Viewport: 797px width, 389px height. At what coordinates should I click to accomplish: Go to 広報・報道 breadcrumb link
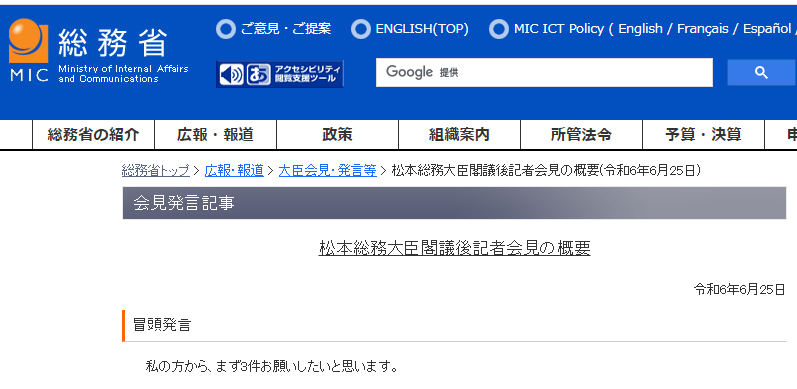(234, 171)
